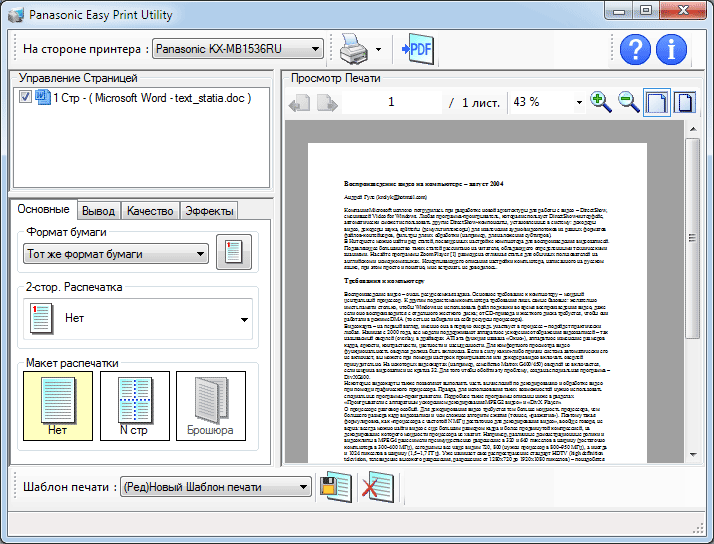
Task: Switch to the Основные tab
Action: pos(43,209)
